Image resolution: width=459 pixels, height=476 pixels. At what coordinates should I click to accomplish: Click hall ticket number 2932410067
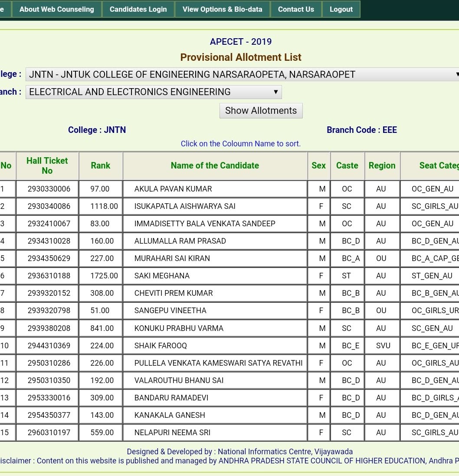click(x=49, y=224)
